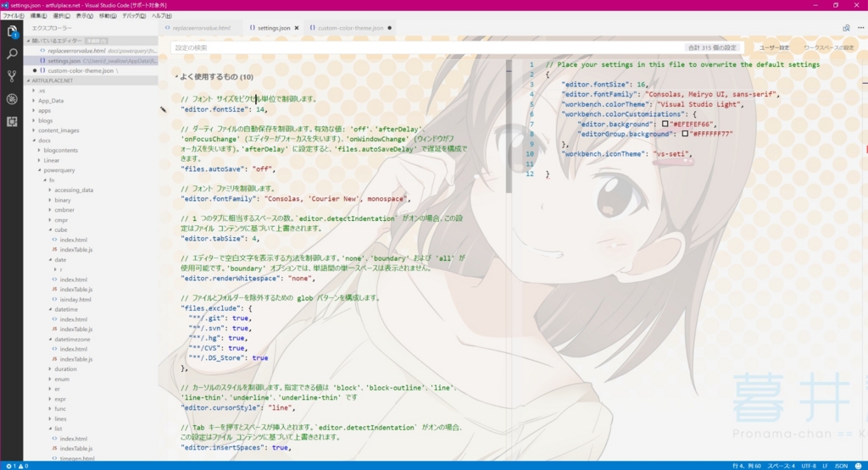This screenshot has width=868, height=470.
Task: Click the "files.autoSave": "off" default setting
Action: (x=227, y=169)
